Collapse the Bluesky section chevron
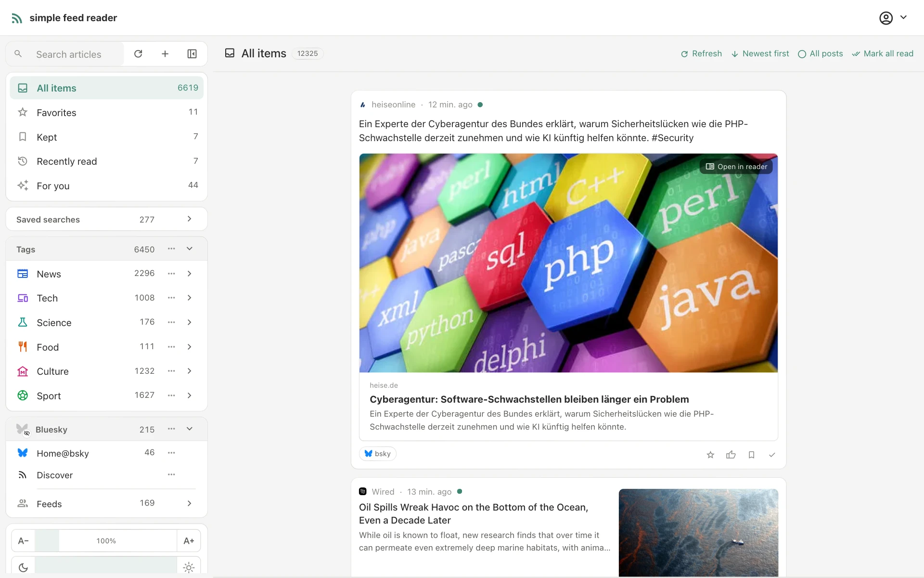Screen dimensions: 924x578 (x=190, y=429)
